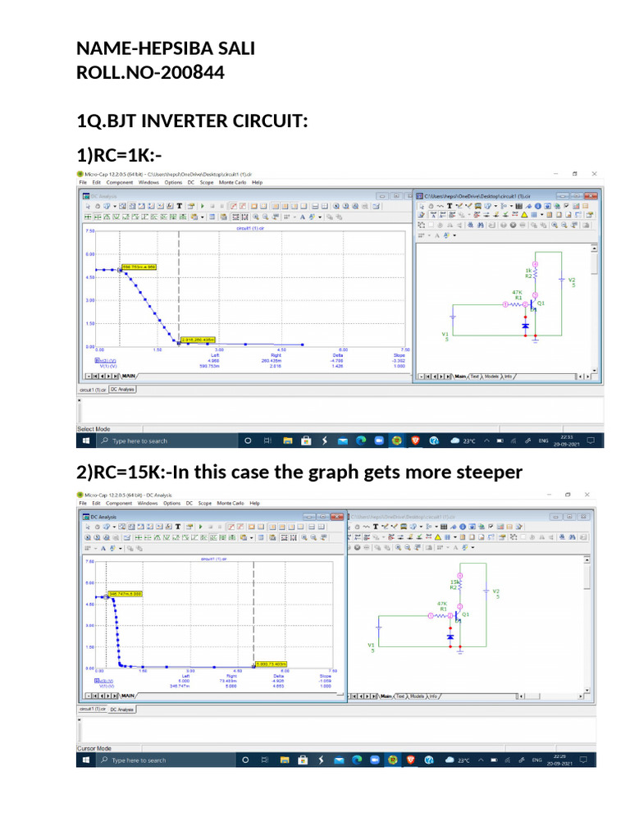
Task: Open Component menu in RC=1K screenshot
Action: [120, 182]
